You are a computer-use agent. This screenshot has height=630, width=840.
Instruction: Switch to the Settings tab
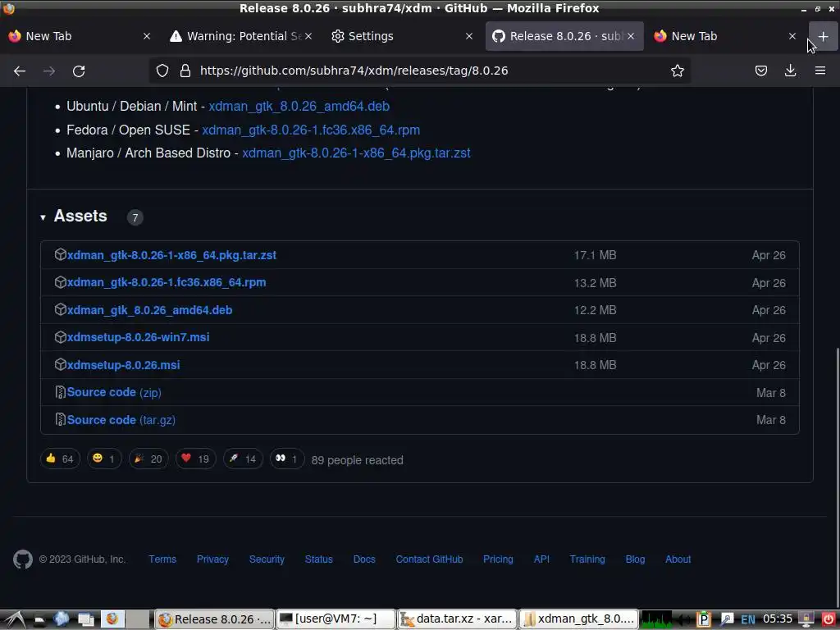tap(402, 36)
